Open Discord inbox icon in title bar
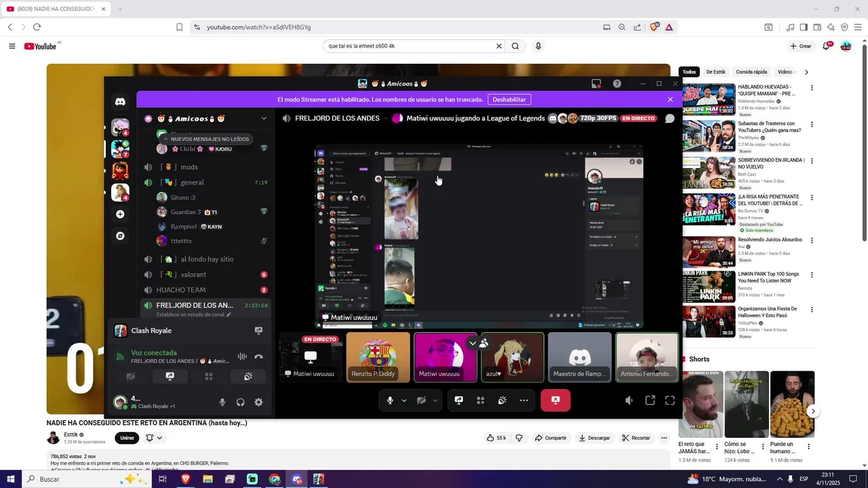 596,83
